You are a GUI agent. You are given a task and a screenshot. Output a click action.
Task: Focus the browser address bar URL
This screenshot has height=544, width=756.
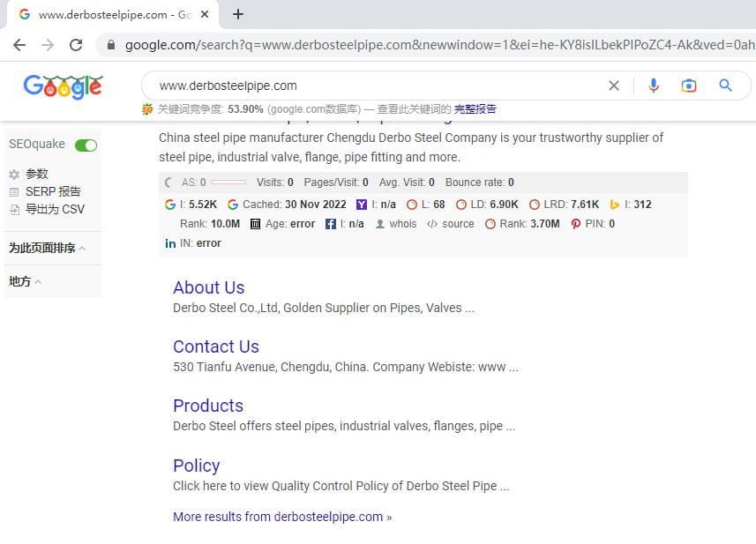click(x=438, y=45)
